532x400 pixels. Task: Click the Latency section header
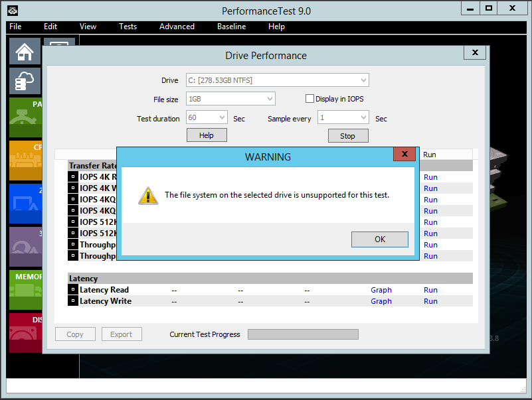click(270, 279)
